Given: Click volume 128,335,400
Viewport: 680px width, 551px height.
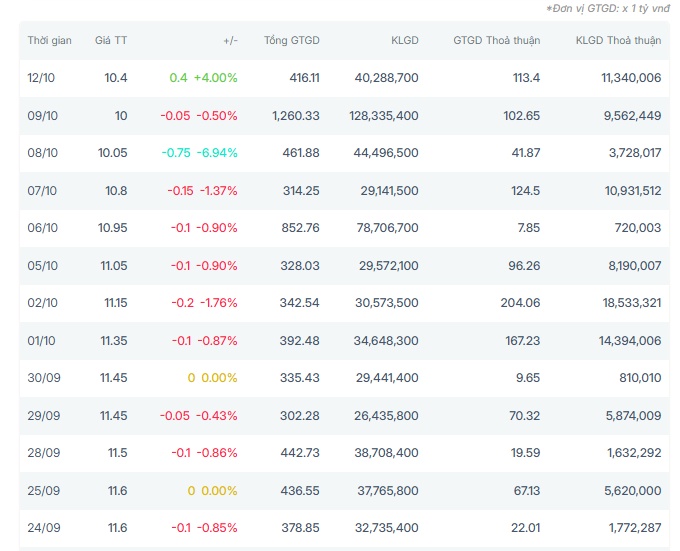Looking at the screenshot, I should [384, 116].
